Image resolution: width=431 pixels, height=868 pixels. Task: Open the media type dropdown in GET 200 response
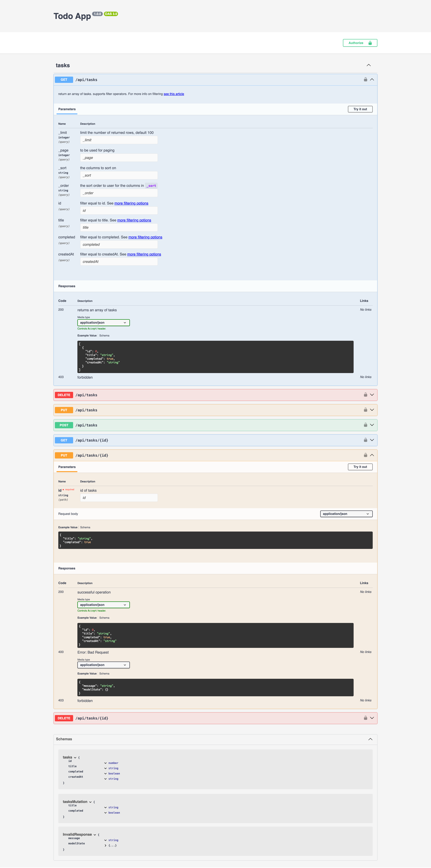click(103, 323)
